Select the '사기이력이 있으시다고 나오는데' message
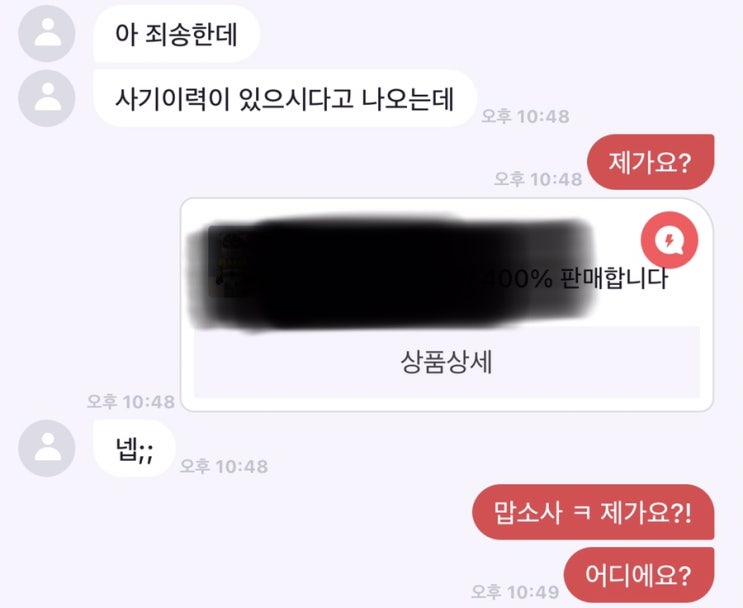The width and height of the screenshot is (743, 608). [284, 98]
